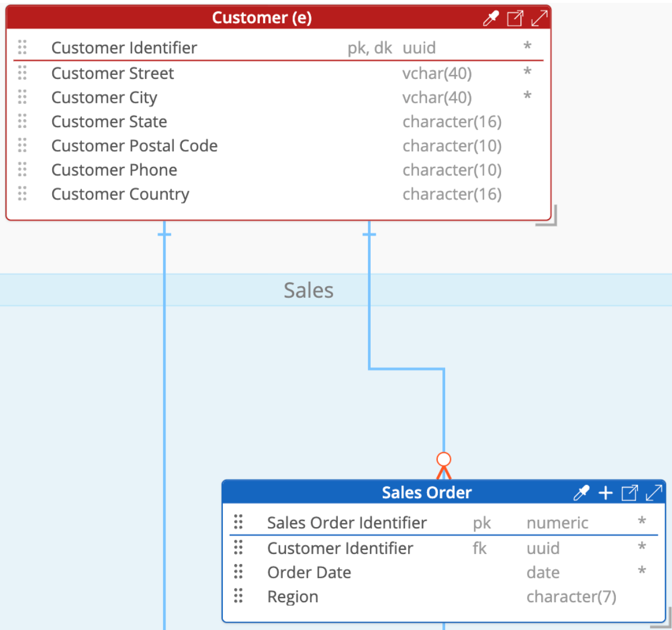Select the Sales subject area label
Image resolution: width=672 pixels, height=630 pixels.
tap(308, 290)
